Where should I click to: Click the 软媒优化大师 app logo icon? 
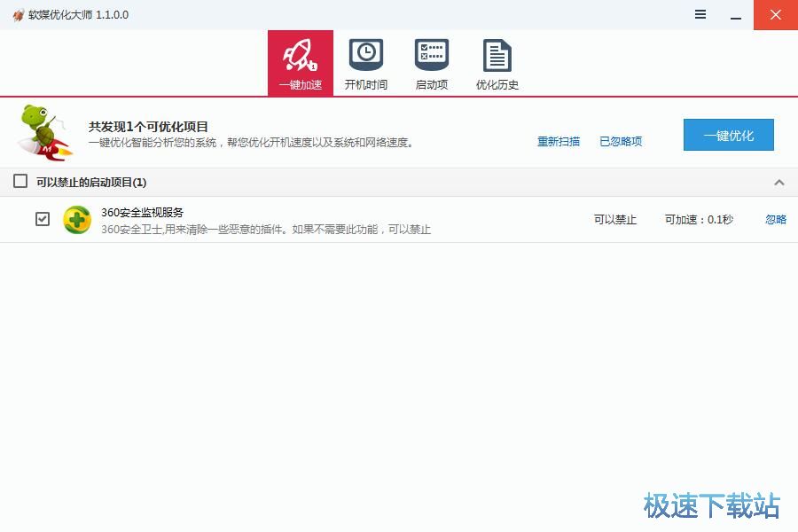(19, 15)
